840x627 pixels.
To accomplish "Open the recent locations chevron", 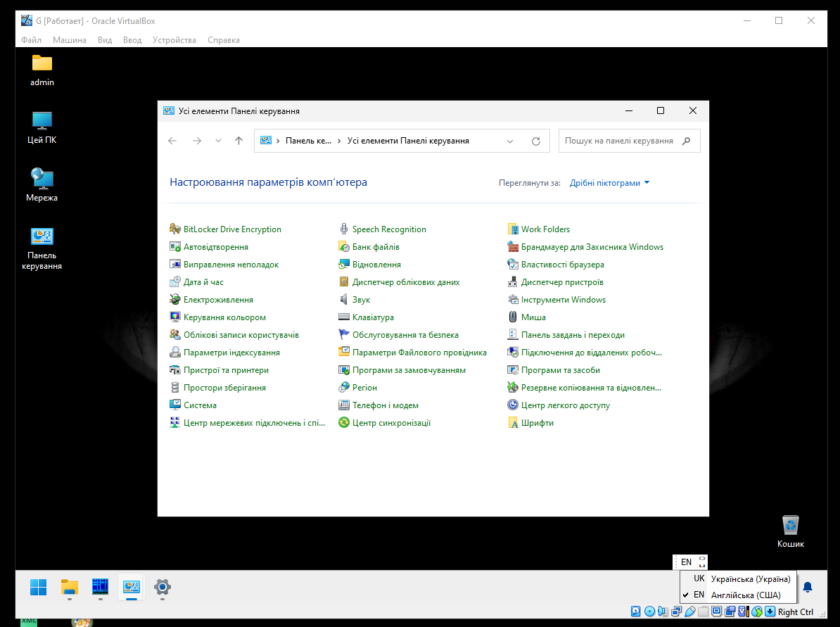I will click(x=218, y=141).
